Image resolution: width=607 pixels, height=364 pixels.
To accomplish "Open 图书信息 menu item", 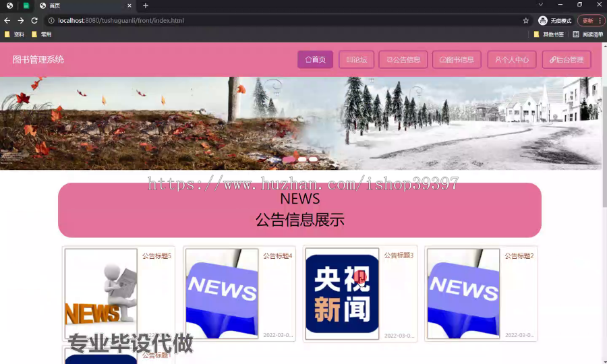I will pos(457,59).
